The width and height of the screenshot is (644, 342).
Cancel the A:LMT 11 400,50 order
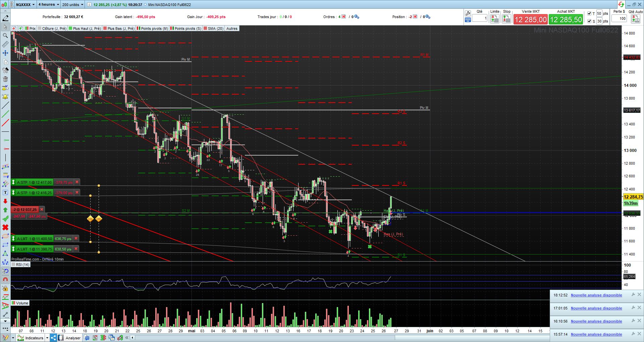tap(76, 239)
